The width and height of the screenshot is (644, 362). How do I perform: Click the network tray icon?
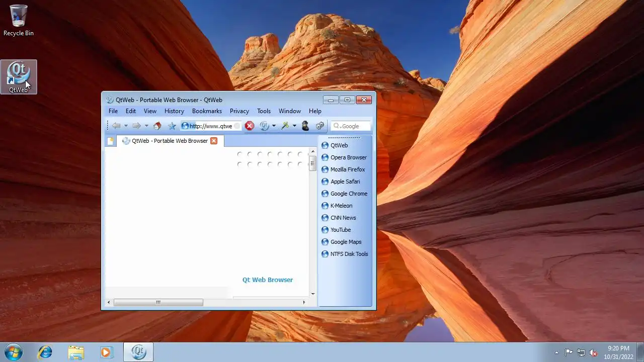581,352
